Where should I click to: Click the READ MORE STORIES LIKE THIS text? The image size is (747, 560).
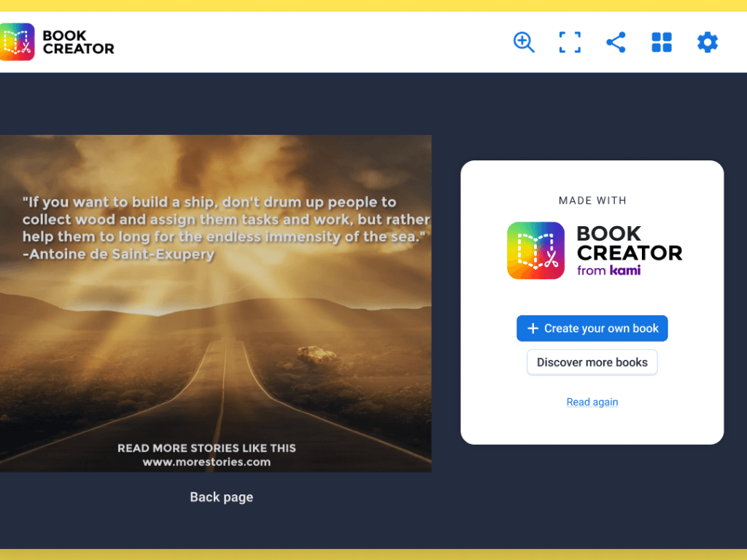[206, 448]
